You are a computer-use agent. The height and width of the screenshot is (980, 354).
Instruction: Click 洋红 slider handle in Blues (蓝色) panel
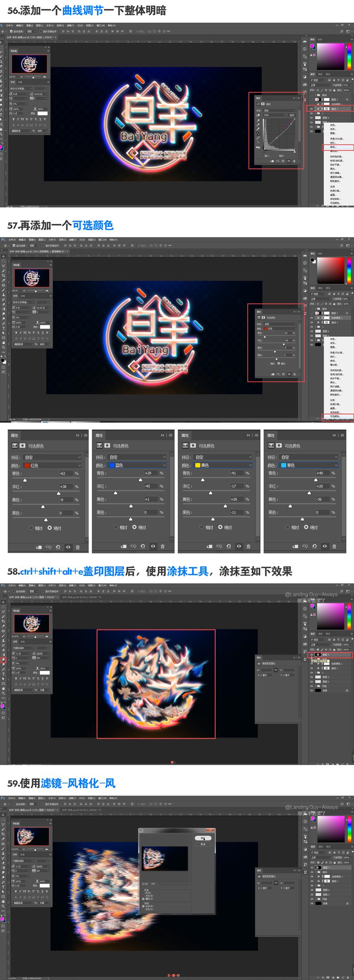(x=115, y=493)
